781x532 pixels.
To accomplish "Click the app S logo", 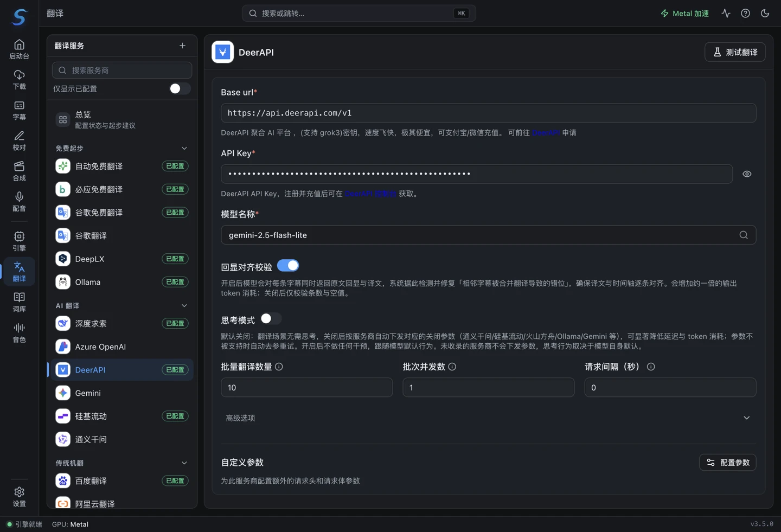I will coord(19,17).
